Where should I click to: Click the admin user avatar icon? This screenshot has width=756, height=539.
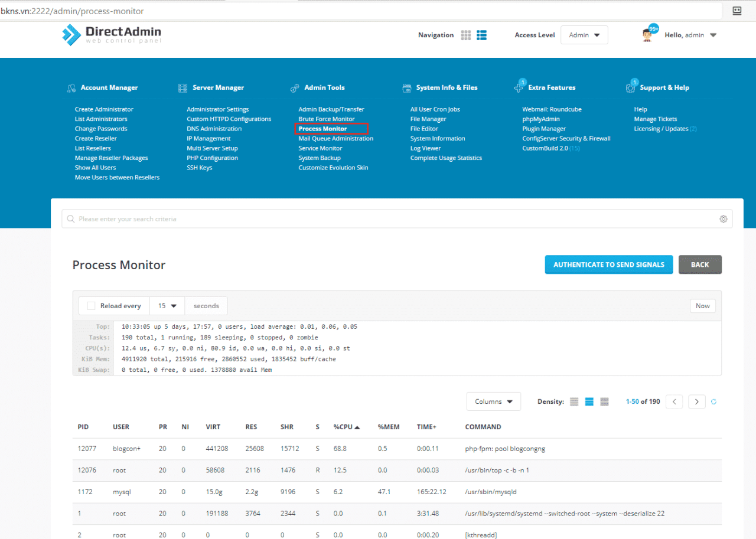(649, 35)
